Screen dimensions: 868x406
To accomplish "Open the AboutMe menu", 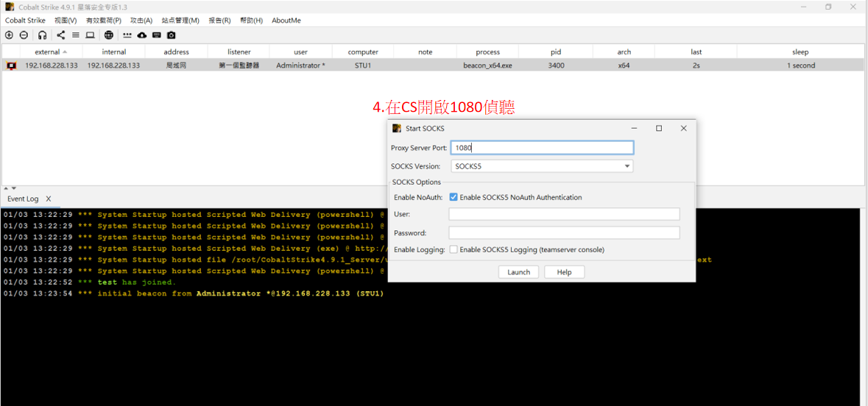I will (x=286, y=20).
